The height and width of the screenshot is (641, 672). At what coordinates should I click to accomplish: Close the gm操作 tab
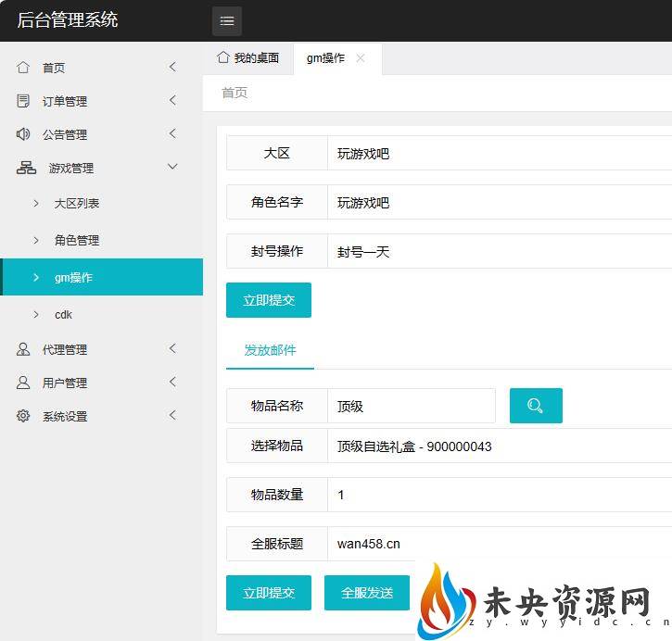tap(361, 57)
